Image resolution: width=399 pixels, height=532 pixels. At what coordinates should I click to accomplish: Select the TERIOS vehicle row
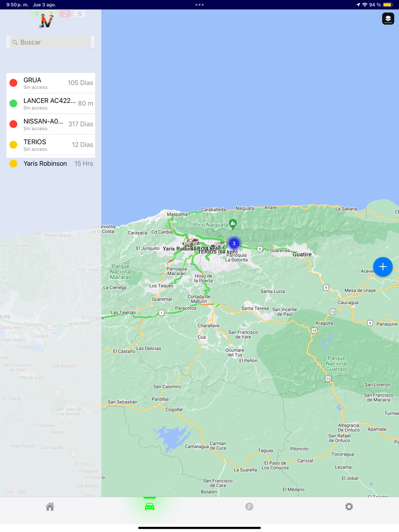point(51,145)
